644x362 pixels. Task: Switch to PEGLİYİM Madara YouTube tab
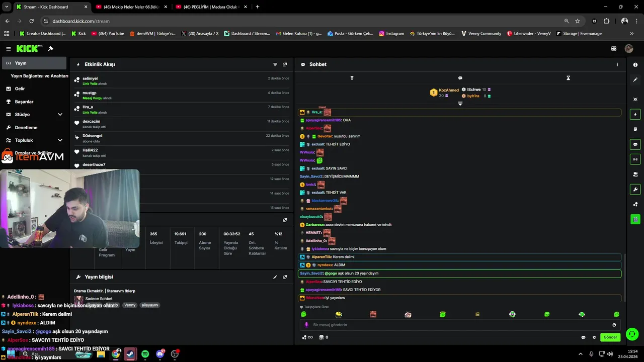[x=211, y=7]
